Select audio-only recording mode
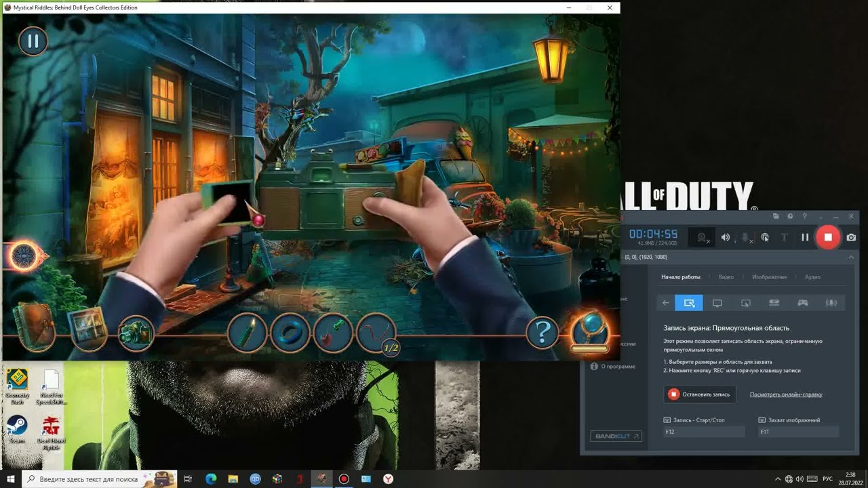Screen dimensions: 868x488 (x=831, y=303)
